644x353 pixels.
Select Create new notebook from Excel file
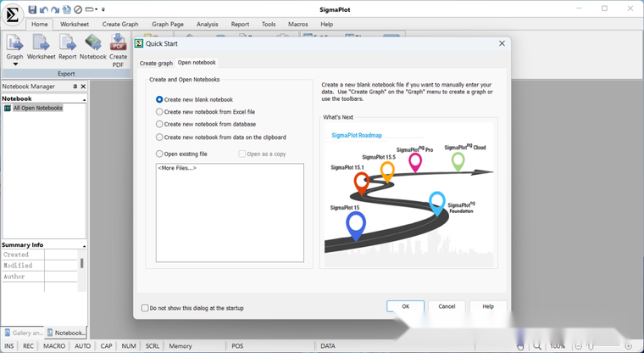tap(159, 111)
